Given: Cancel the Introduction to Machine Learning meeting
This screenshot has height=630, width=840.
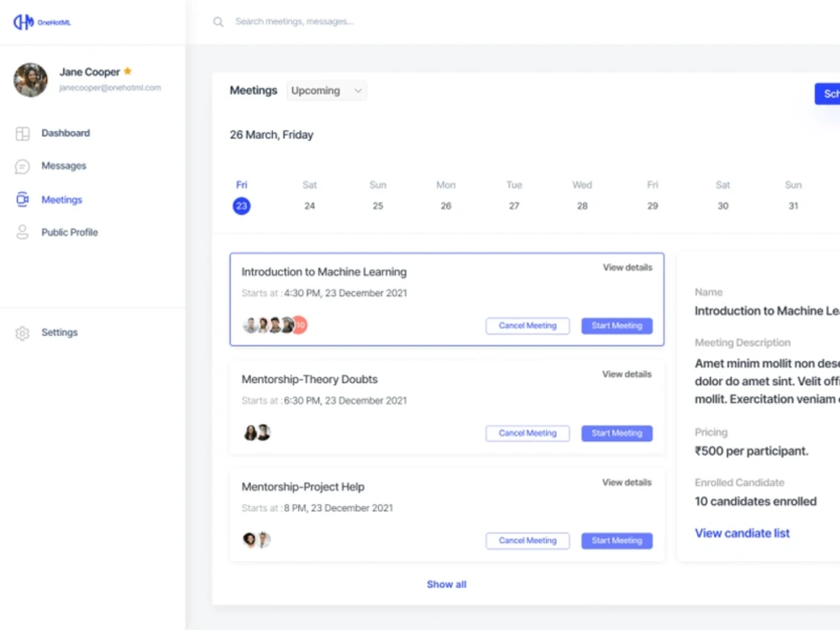Looking at the screenshot, I should point(528,326).
